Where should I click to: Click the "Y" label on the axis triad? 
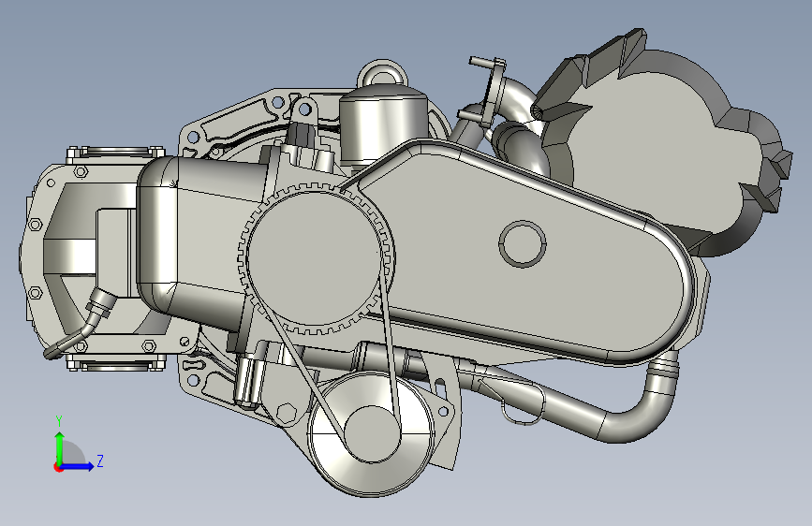59,421
